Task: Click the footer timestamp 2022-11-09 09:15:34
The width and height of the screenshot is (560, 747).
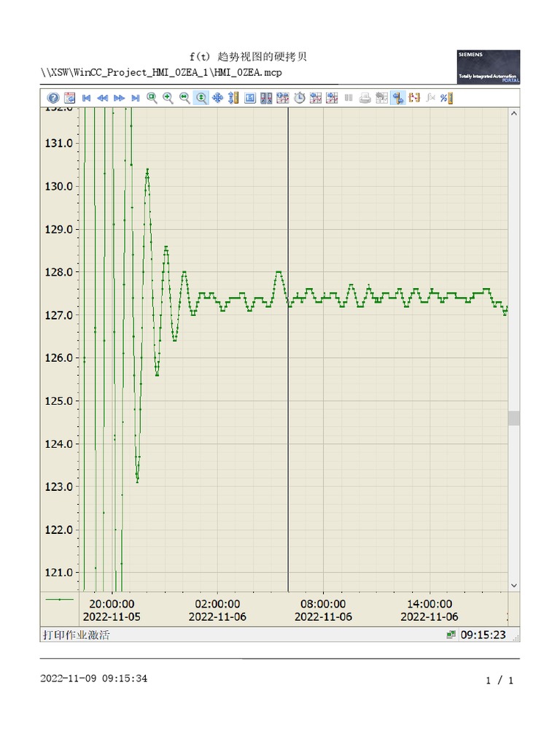Action: 94,678
